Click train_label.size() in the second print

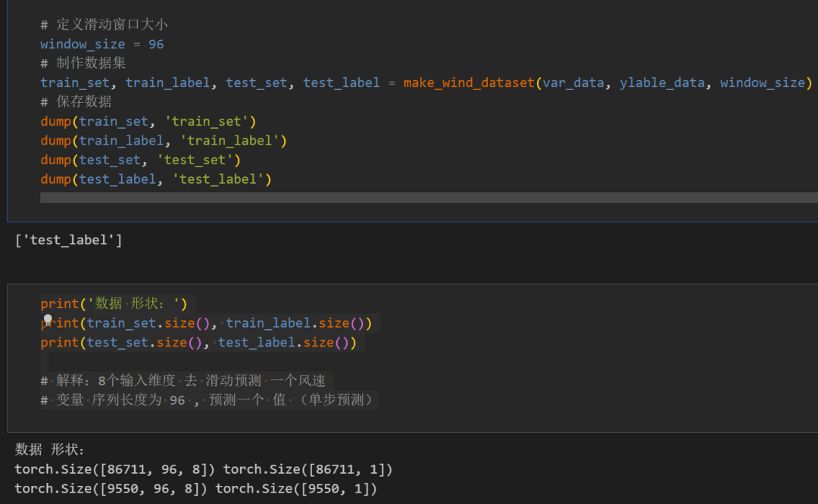pyautogui.click(x=295, y=324)
